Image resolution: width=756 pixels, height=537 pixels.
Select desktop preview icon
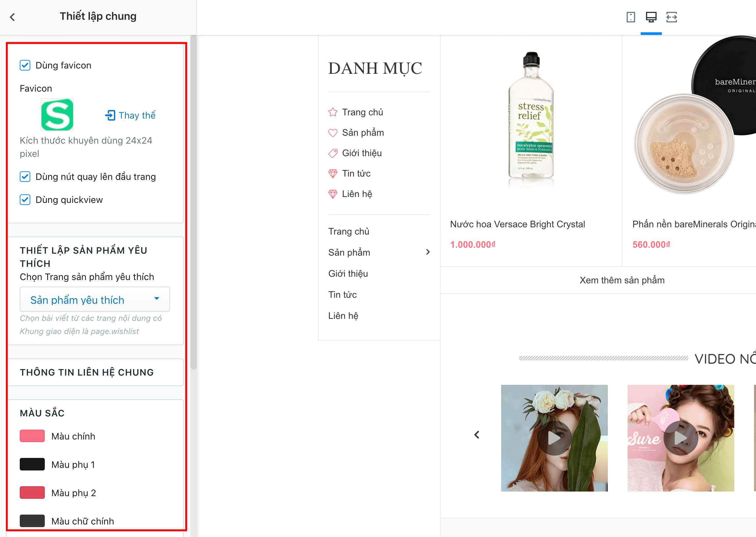651,17
